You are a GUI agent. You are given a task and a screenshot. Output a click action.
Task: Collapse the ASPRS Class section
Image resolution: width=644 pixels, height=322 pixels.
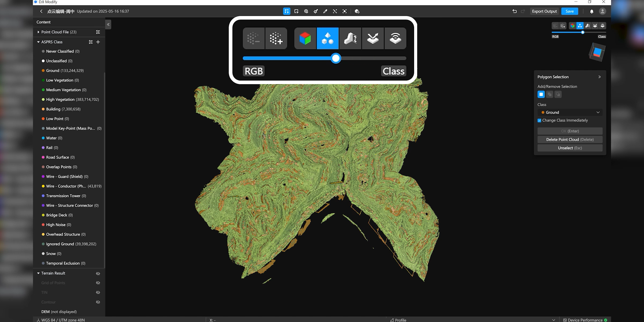(x=38, y=42)
